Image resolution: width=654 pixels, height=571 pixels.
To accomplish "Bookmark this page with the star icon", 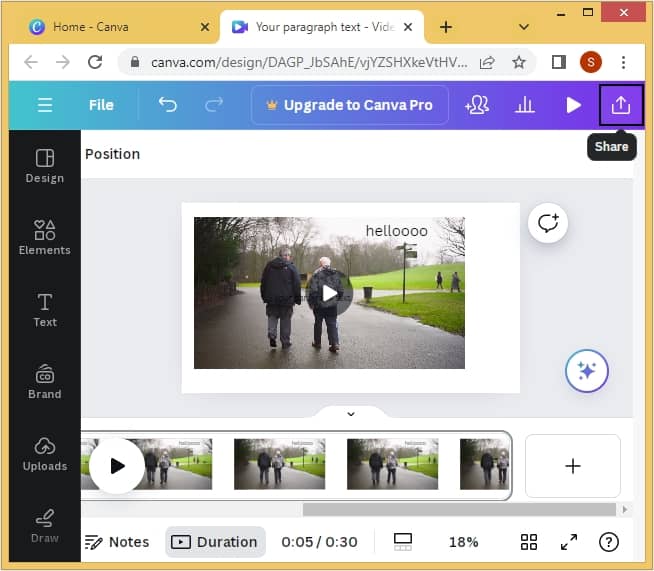I will tap(519, 63).
